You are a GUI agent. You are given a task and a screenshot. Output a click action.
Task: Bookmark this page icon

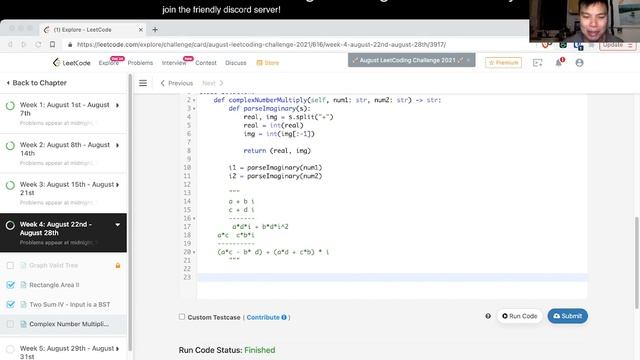coord(52,44)
